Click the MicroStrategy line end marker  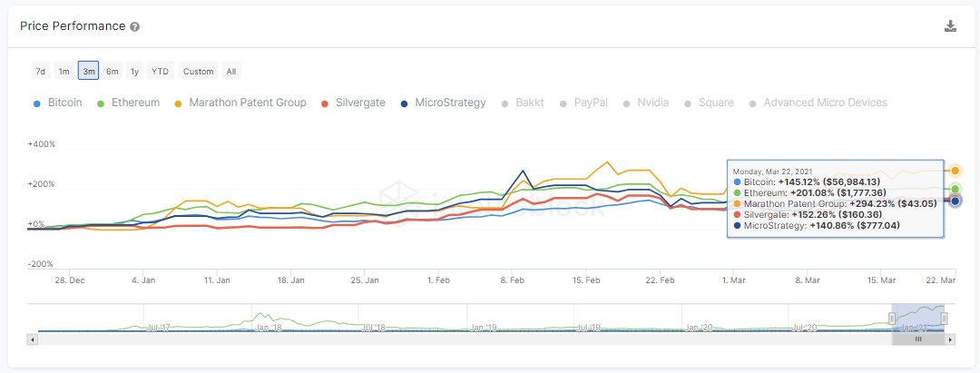click(955, 201)
